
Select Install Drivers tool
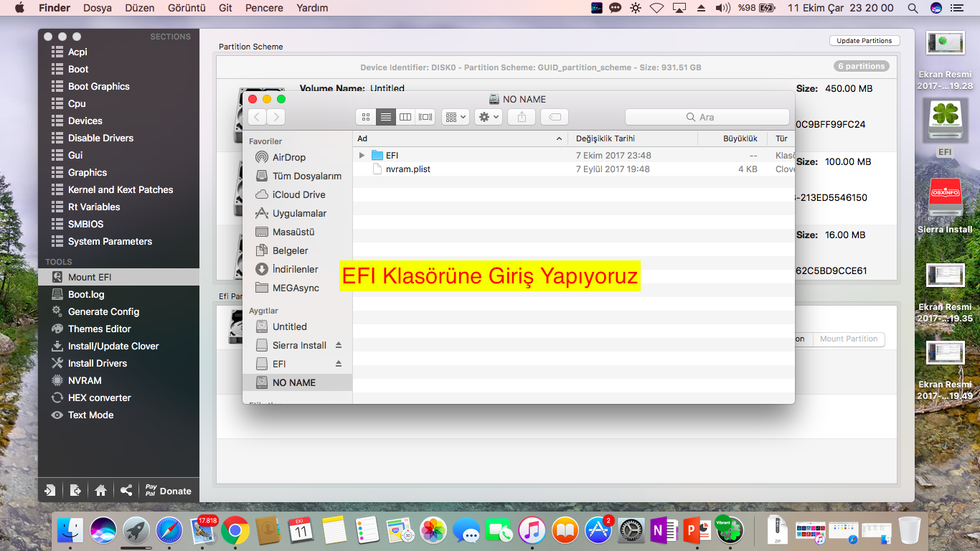coord(97,363)
